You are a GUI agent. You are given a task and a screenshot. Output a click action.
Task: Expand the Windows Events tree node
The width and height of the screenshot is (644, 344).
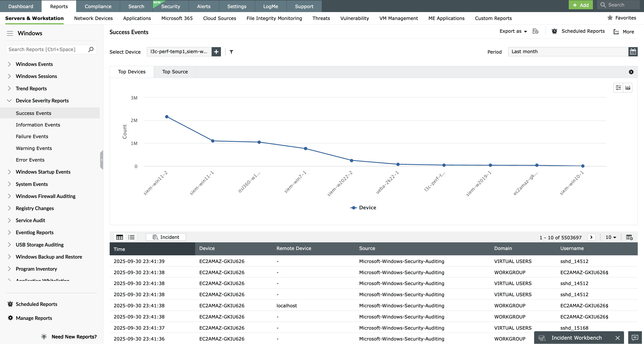click(9, 64)
